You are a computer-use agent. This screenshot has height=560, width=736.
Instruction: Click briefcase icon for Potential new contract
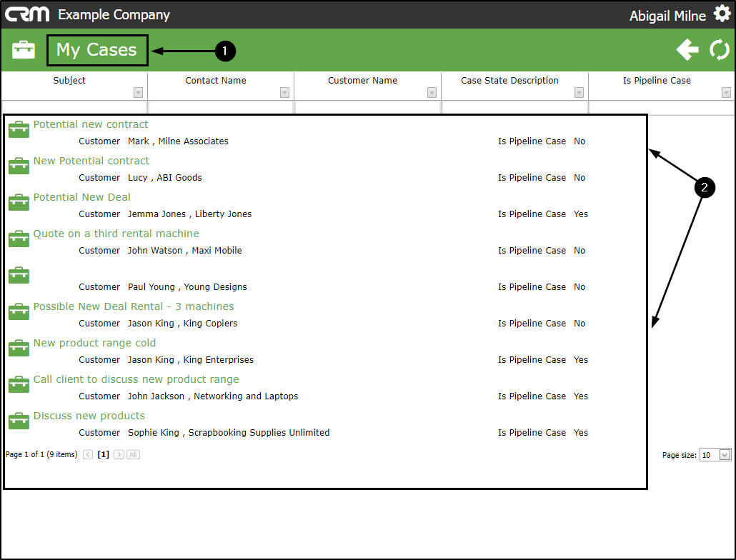click(19, 129)
